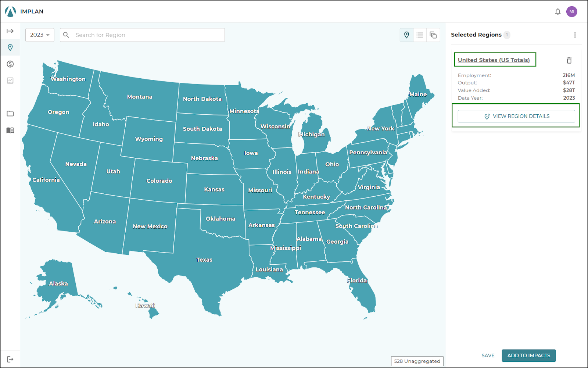Open the combine regions icon button
The width and height of the screenshot is (588, 368).
tap(433, 35)
